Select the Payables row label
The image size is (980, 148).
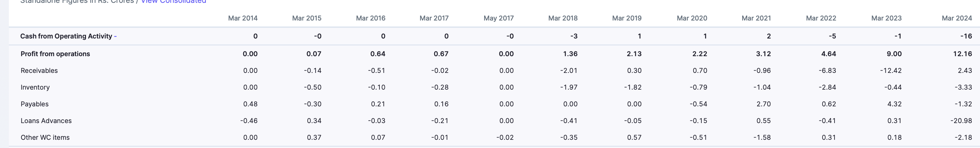(x=34, y=104)
